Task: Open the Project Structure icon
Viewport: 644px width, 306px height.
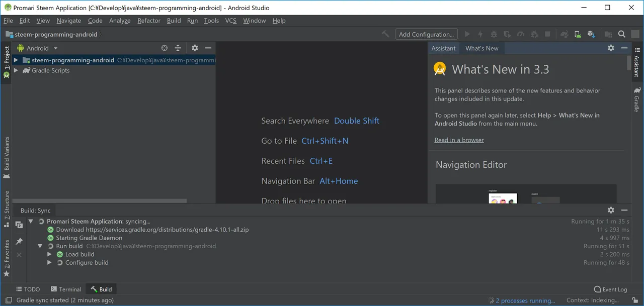Action: [x=608, y=34]
